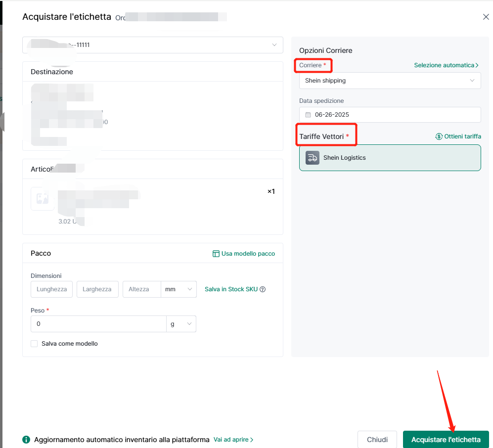Image resolution: width=493 pixels, height=448 pixels.
Task: Click the Altezza input field
Action: (142, 289)
